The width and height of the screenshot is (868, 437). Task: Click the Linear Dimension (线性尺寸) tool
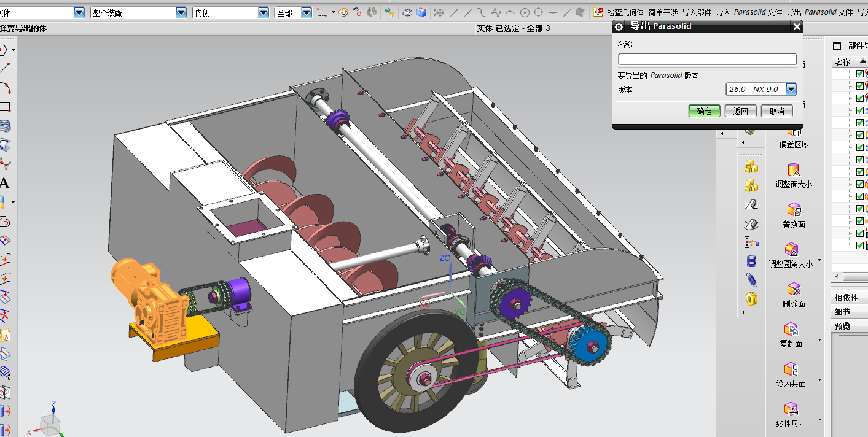791,409
